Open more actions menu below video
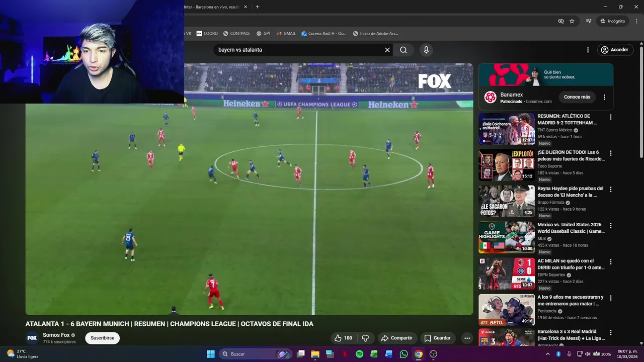The height and width of the screenshot is (362, 644). [467, 338]
